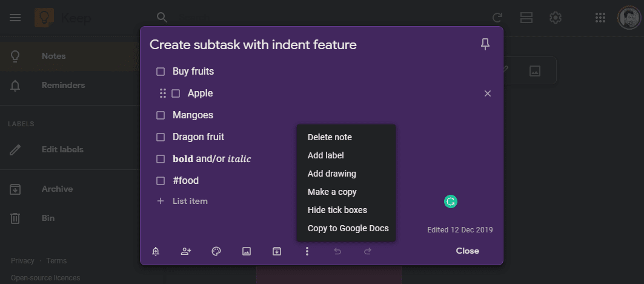Screen dimensions: 644x284
Task: Open Edit labels in the sidebar
Action: click(70, 149)
